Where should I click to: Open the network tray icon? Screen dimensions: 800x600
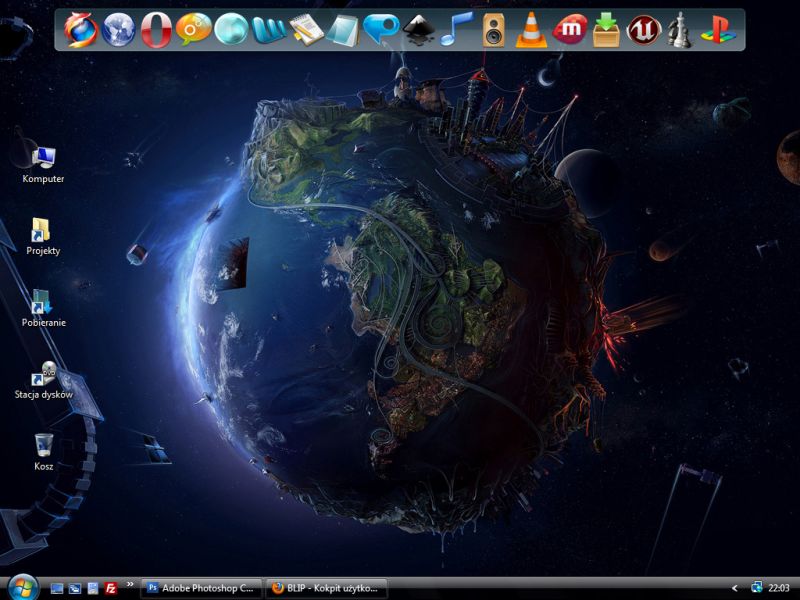[x=756, y=588]
